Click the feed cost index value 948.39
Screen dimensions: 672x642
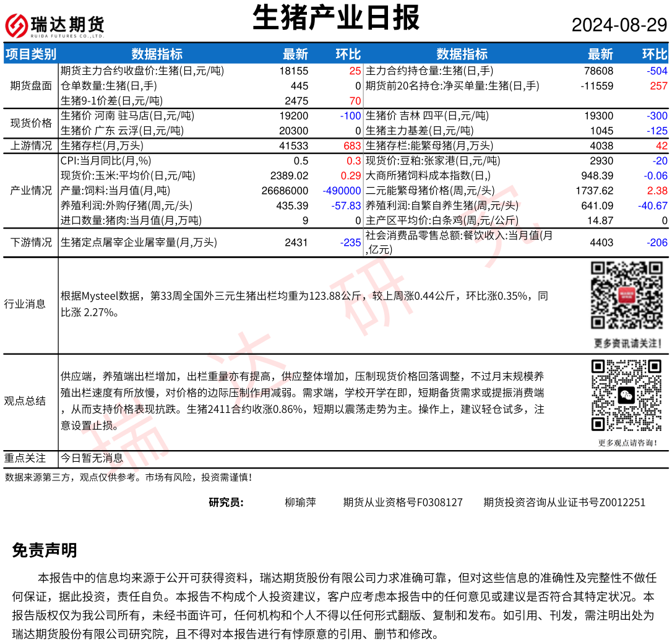pyautogui.click(x=597, y=176)
